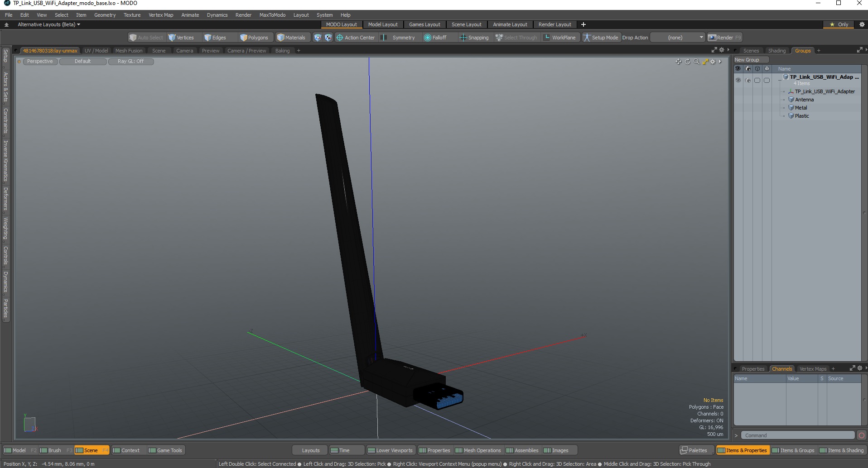868x468 pixels.
Task: Click the Items & Shading layout button
Action: [842, 450]
